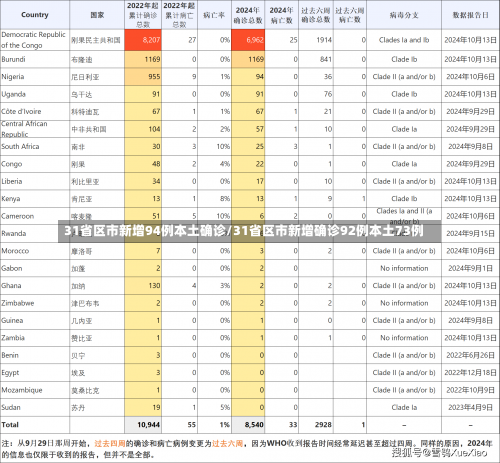Click "Clade Ib" in the Kenya row
The image size is (500, 463).
point(404,199)
